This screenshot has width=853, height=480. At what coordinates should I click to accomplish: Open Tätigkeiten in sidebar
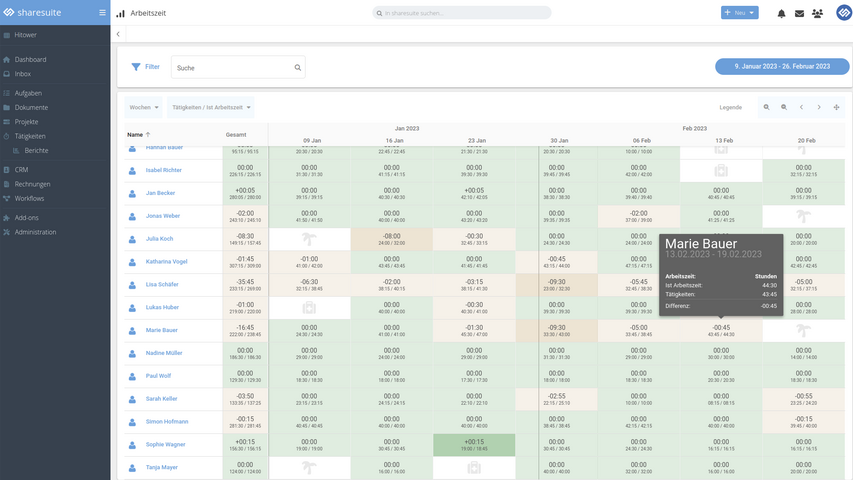tap(30, 136)
